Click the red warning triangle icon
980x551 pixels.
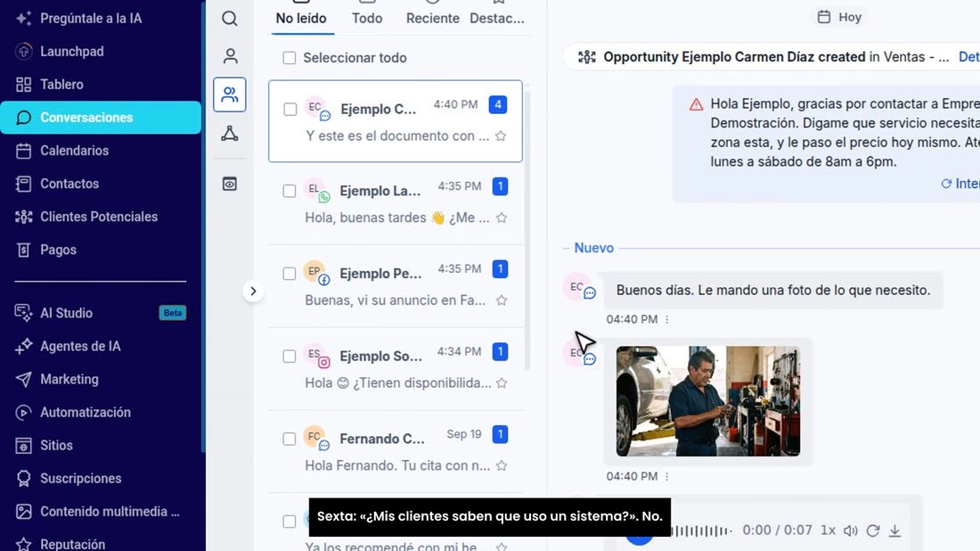697,104
